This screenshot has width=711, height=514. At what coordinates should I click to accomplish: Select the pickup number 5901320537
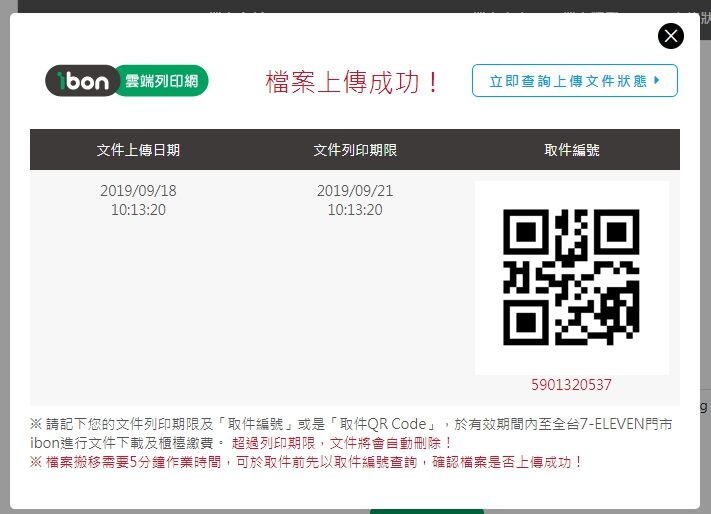[571, 385]
